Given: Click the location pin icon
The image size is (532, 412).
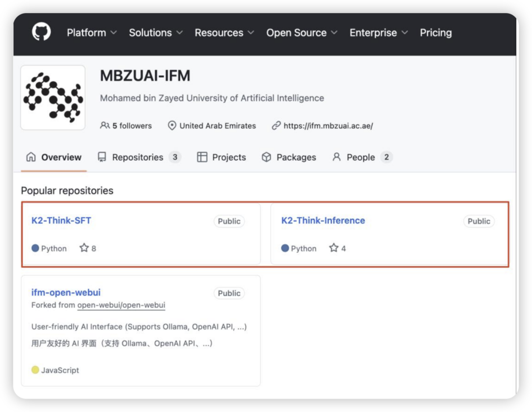Looking at the screenshot, I should 172,126.
